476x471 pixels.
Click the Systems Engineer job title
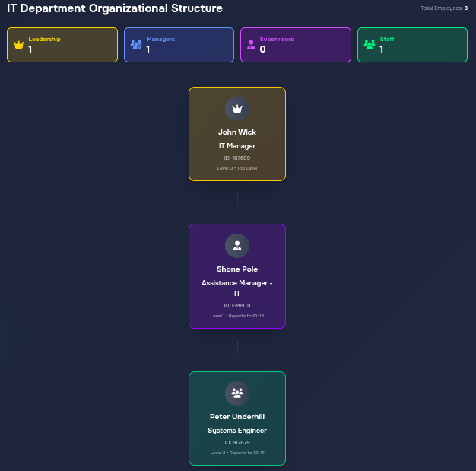pos(237,431)
